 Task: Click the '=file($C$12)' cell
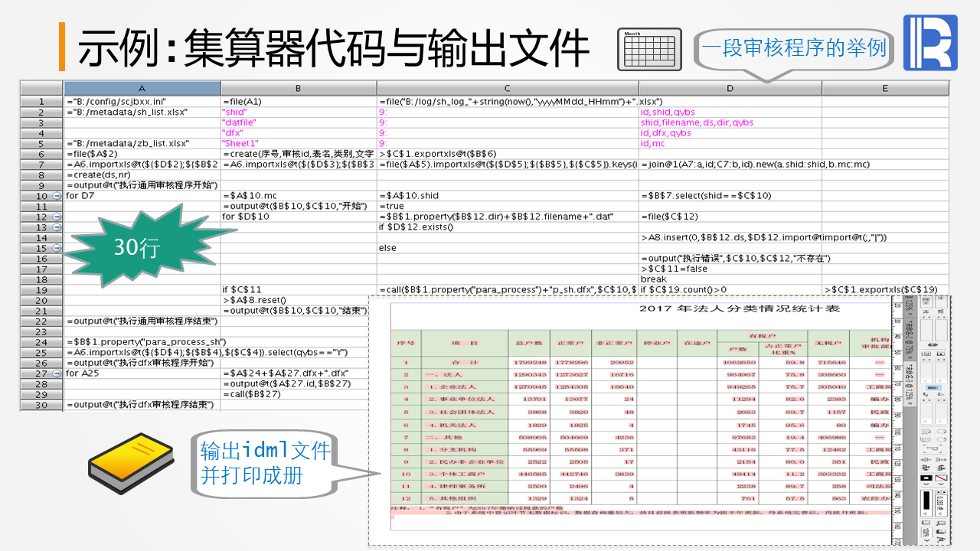(x=730, y=217)
